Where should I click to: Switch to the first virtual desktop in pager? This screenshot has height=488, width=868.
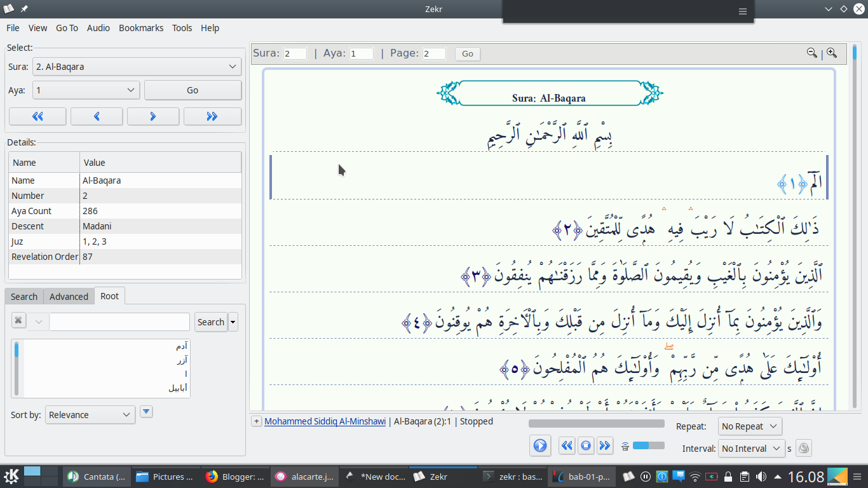pos(32,471)
